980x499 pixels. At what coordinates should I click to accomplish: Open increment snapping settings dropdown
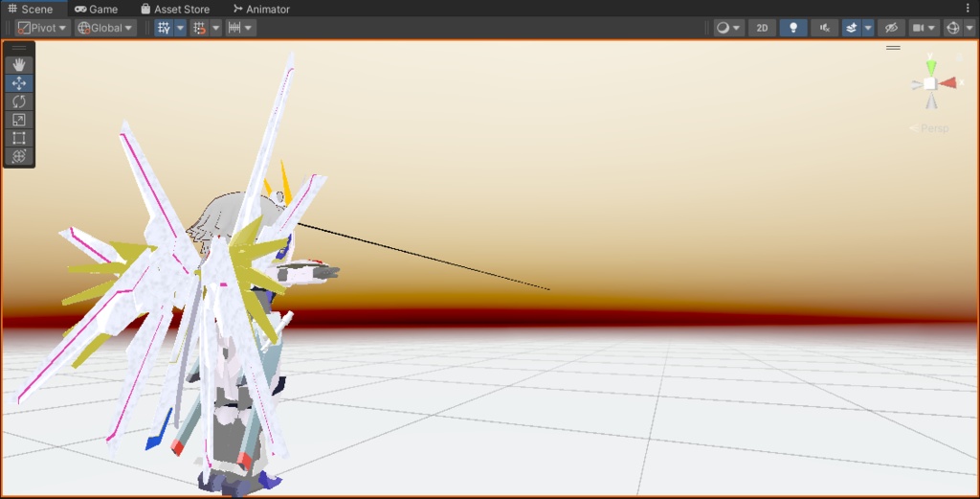[240, 28]
